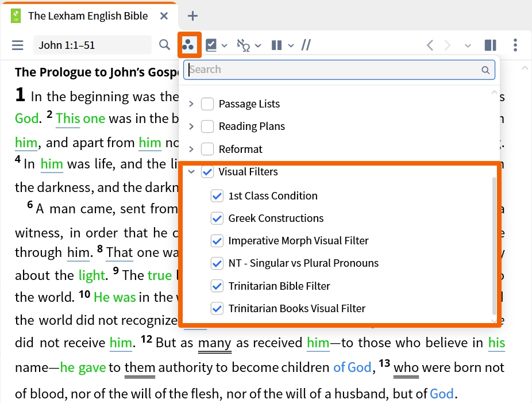
Task: Uncheck Trinitarian Books Visual Filter
Action: click(217, 309)
